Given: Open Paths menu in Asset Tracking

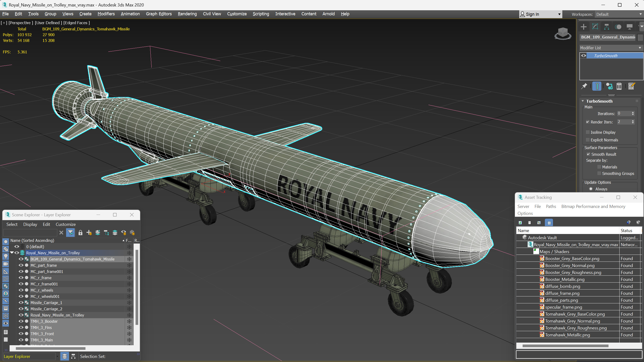Looking at the screenshot, I should tap(551, 206).
